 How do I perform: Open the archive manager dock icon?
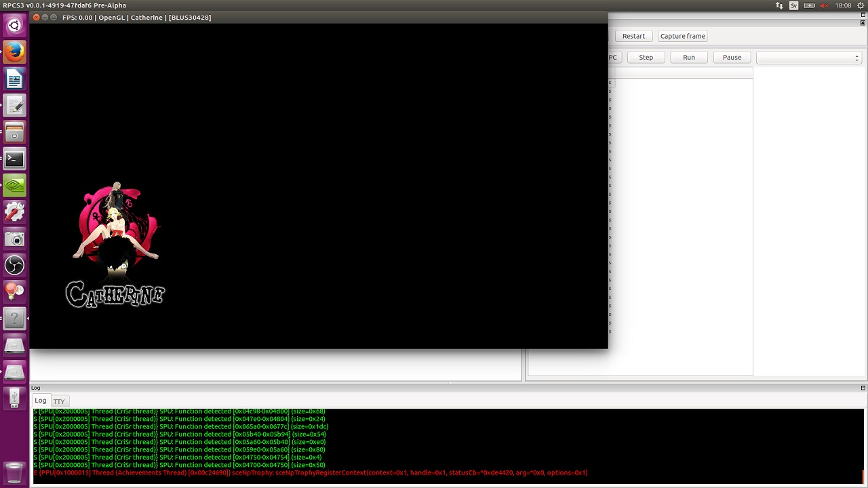(x=14, y=131)
